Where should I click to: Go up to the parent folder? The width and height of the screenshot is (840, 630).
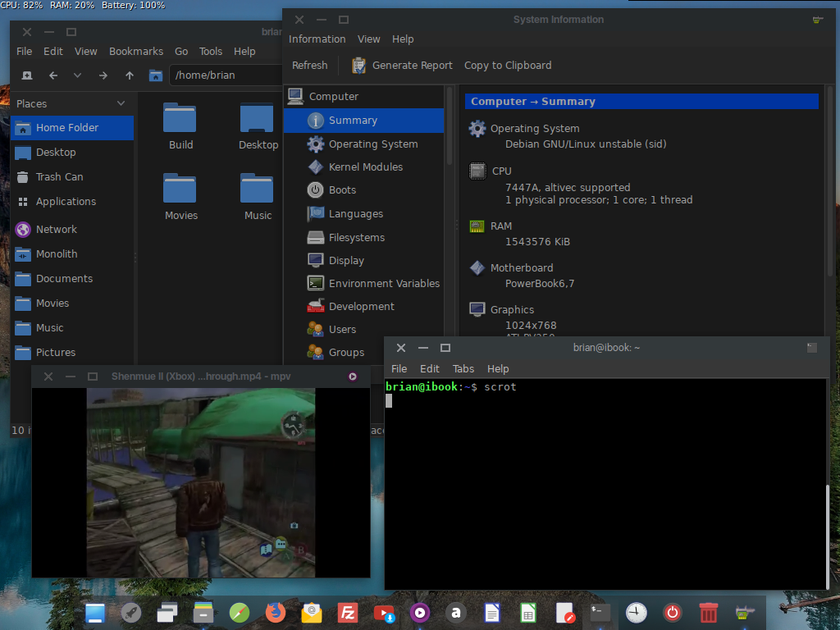coord(129,75)
